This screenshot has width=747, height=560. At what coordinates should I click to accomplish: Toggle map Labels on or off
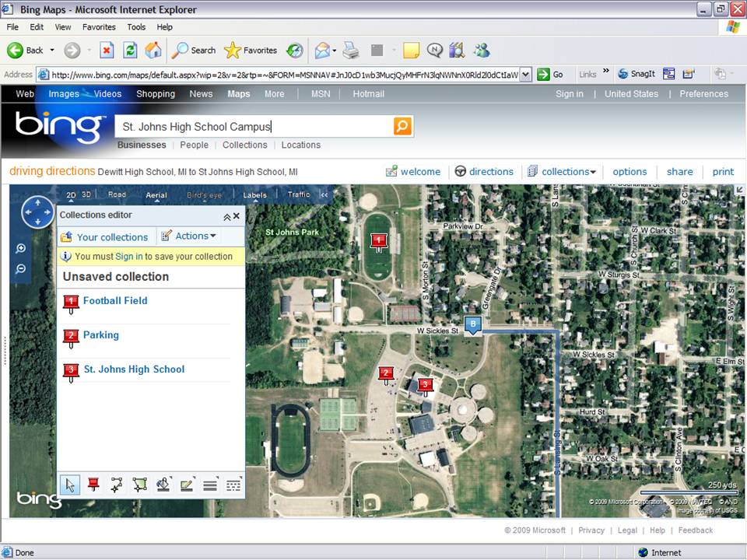point(255,194)
